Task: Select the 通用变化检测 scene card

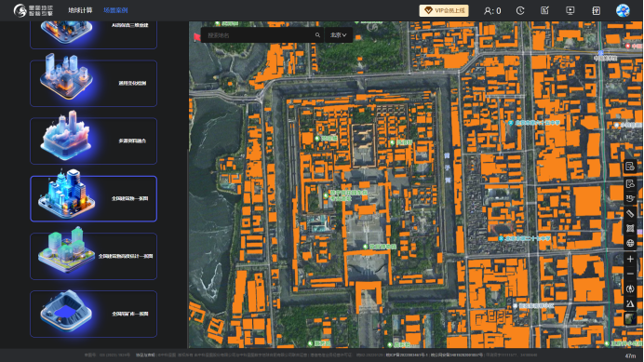Action: click(x=94, y=84)
